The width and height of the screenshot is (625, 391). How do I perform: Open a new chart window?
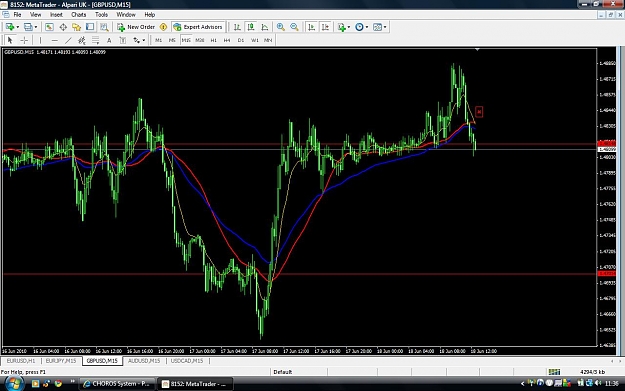(x=10, y=27)
